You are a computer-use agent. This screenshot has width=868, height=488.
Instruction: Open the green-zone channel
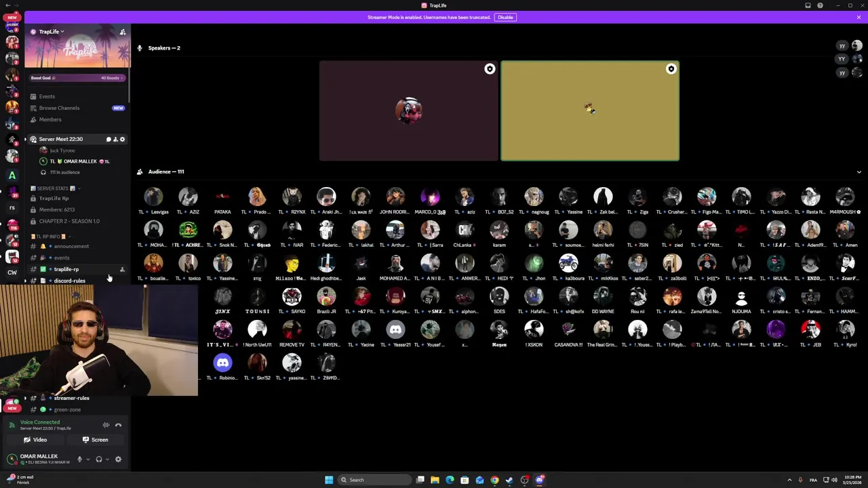coord(67,409)
